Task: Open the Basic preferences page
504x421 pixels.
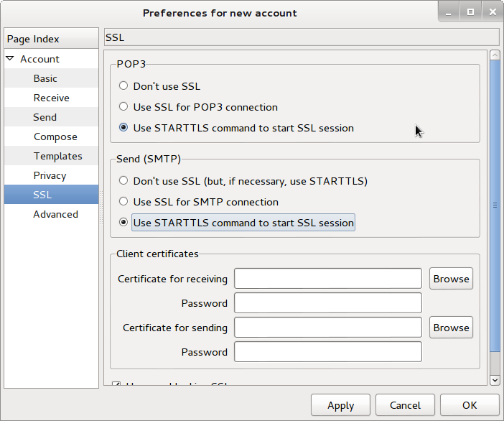Action: pos(45,78)
